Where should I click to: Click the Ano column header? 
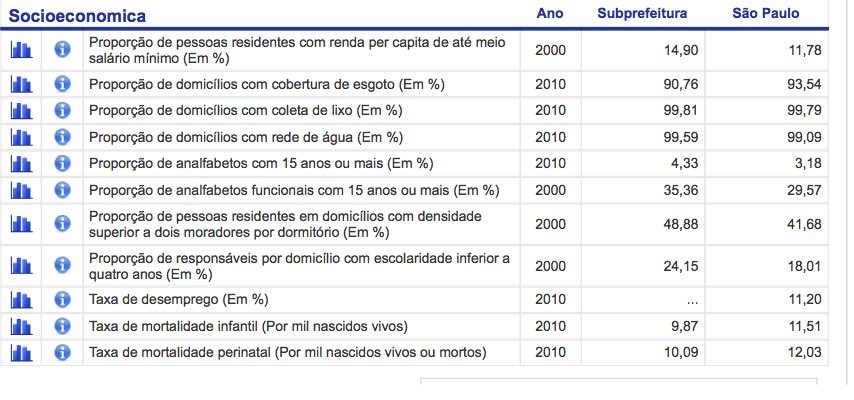click(550, 13)
